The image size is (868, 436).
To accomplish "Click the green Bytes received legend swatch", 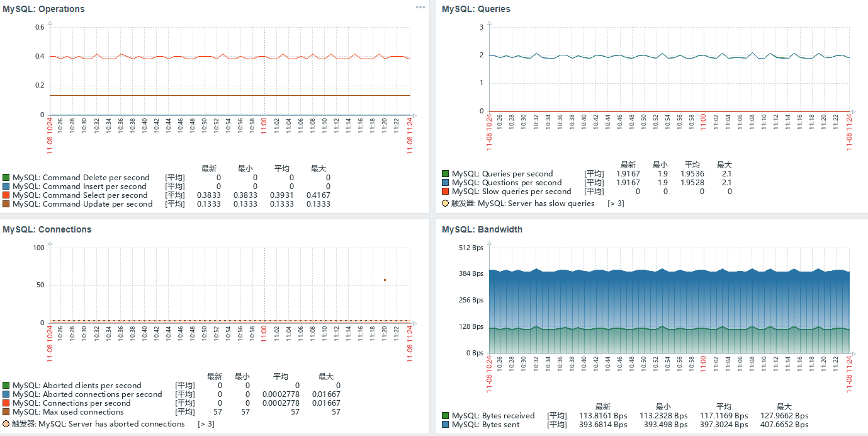I will pos(446,416).
